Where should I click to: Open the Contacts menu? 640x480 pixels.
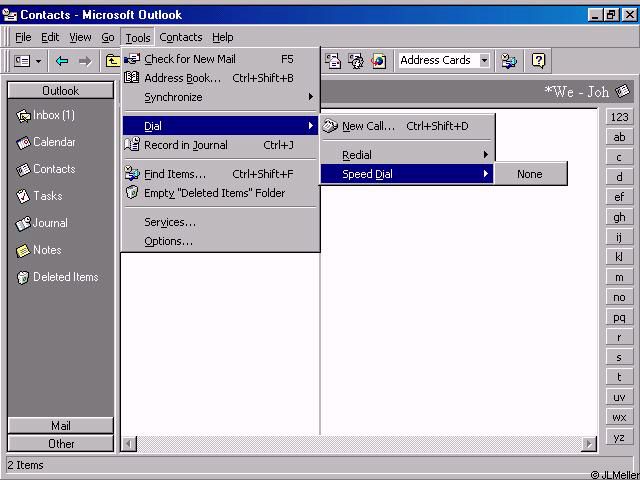[x=181, y=38]
